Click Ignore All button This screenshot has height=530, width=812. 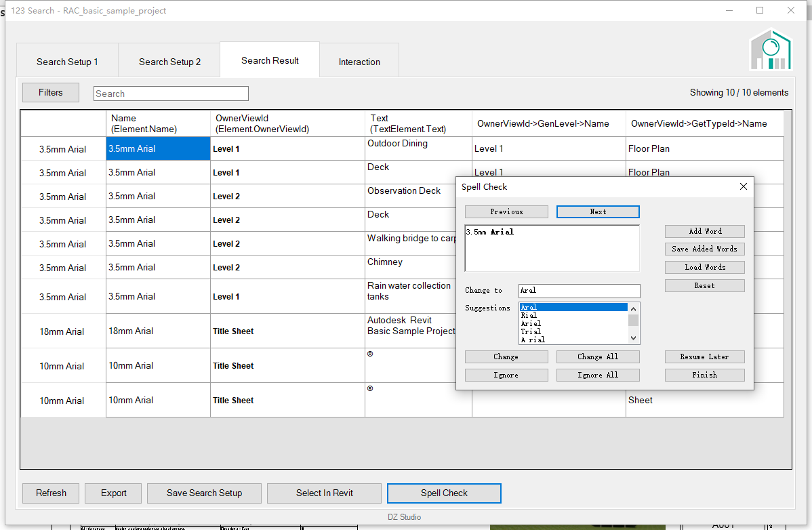(597, 375)
